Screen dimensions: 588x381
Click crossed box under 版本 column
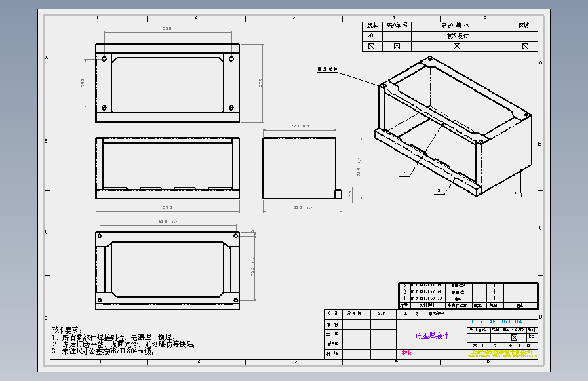pos(371,47)
